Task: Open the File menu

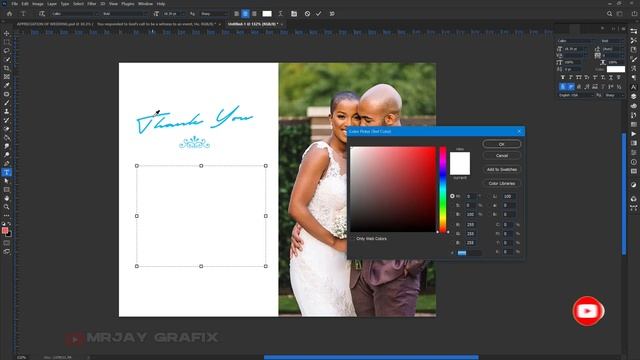Action: pos(14,4)
